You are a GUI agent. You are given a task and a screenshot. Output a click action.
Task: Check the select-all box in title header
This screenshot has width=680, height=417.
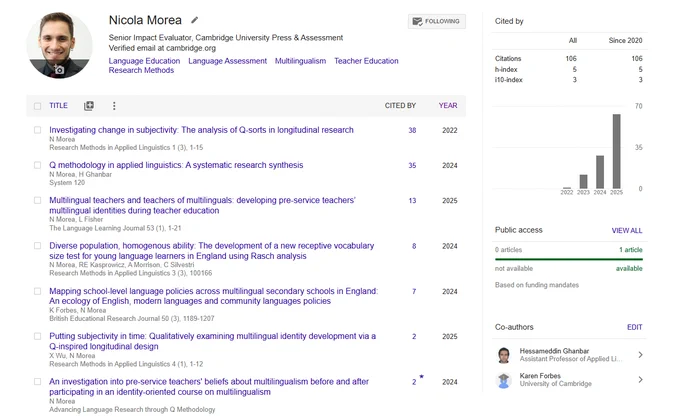pos(38,106)
